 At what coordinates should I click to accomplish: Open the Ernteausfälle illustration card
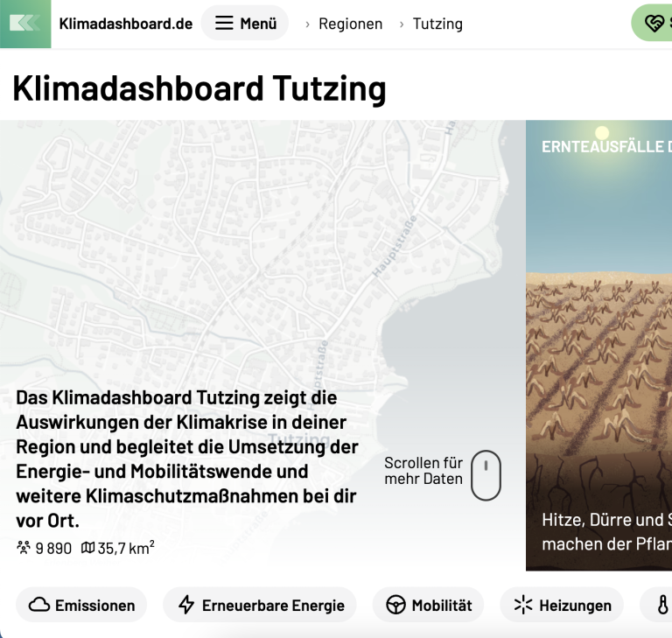(x=598, y=346)
